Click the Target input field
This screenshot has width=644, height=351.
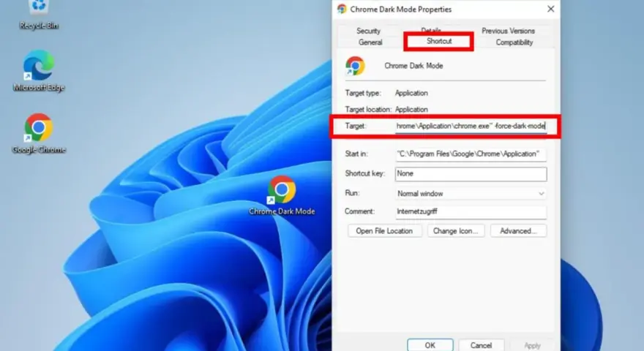click(x=471, y=127)
